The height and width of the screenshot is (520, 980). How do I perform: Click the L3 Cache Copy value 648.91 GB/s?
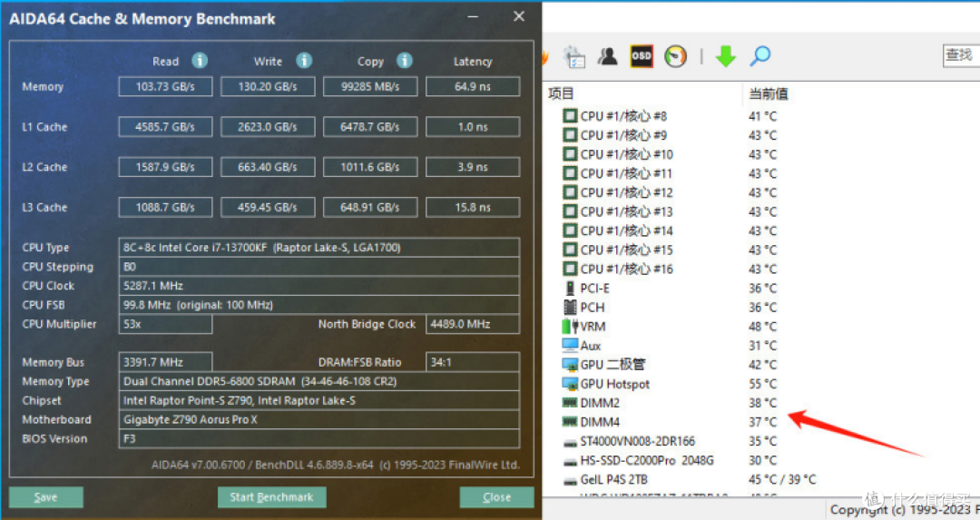pos(370,207)
